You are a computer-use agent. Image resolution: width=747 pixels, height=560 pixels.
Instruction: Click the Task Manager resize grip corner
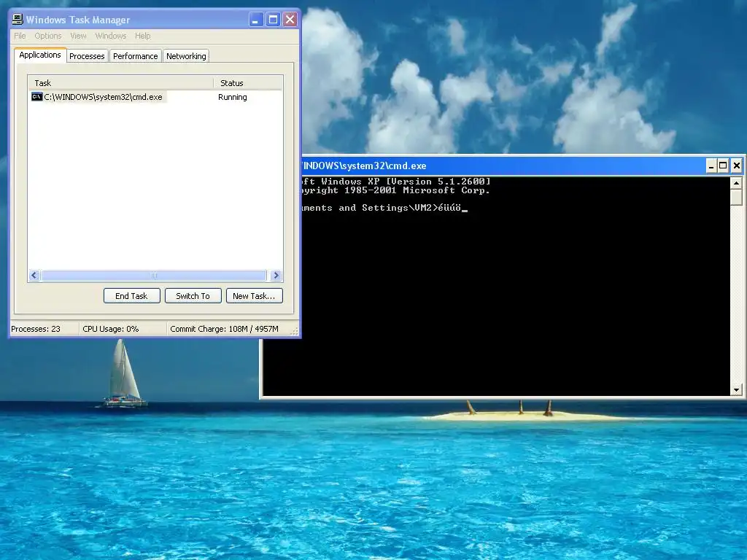click(295, 331)
